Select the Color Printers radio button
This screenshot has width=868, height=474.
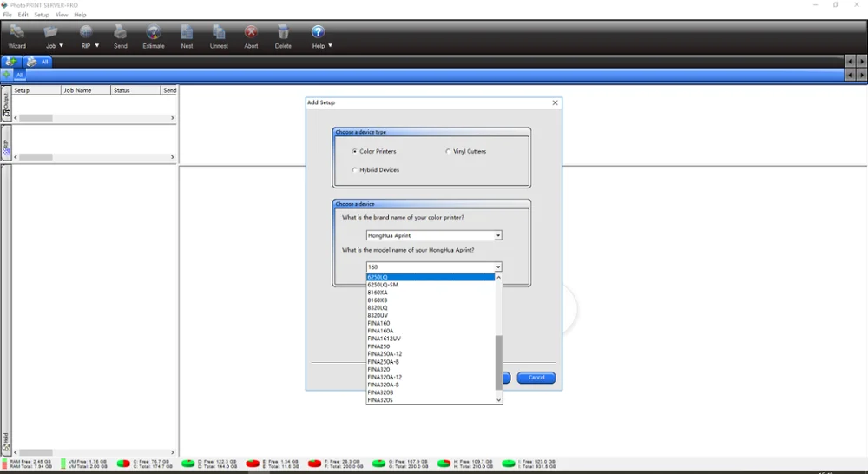pyautogui.click(x=354, y=151)
